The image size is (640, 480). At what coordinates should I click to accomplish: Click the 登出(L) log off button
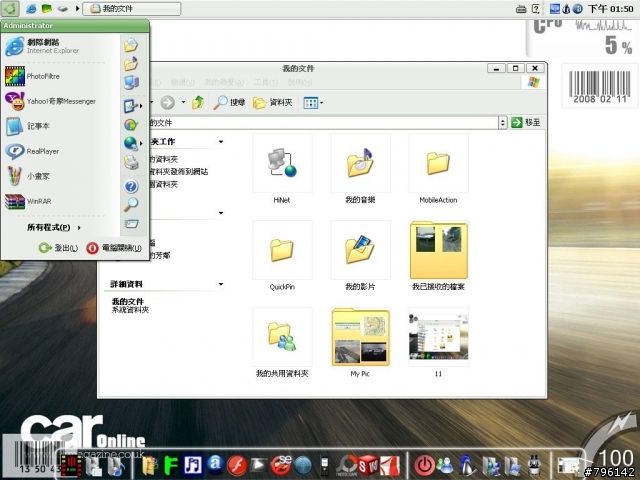58,248
